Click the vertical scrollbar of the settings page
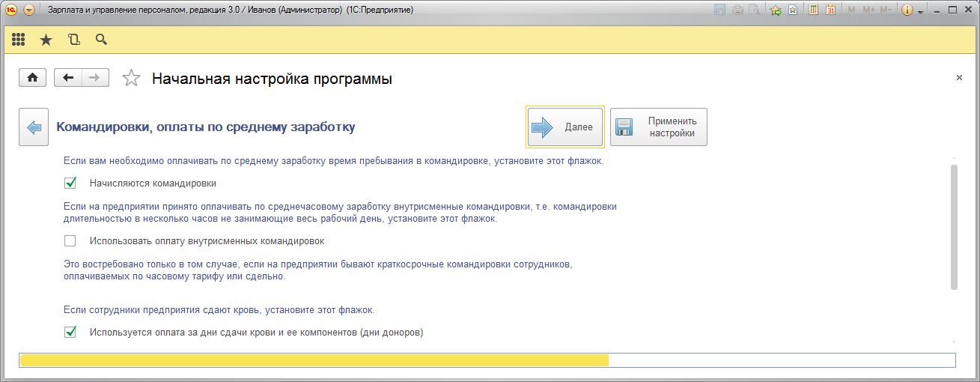The image size is (980, 382). (953, 225)
